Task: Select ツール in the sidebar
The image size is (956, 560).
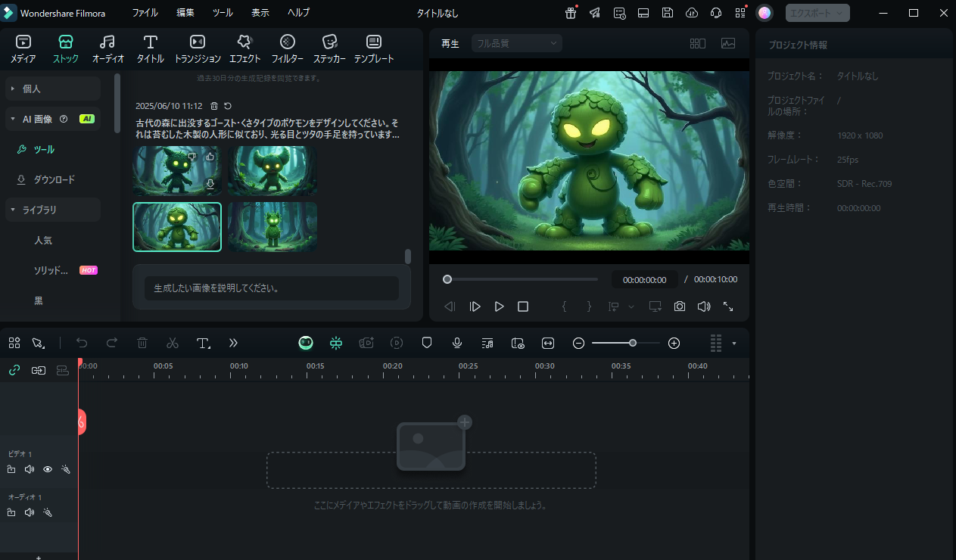Action: pos(44,149)
